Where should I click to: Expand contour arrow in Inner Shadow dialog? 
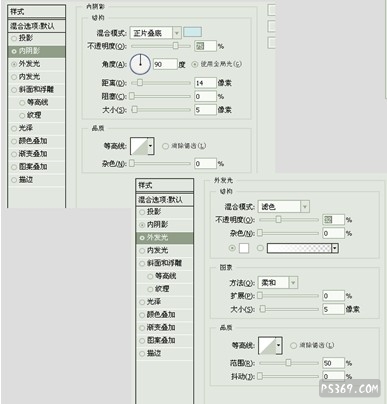pyautogui.click(x=151, y=146)
